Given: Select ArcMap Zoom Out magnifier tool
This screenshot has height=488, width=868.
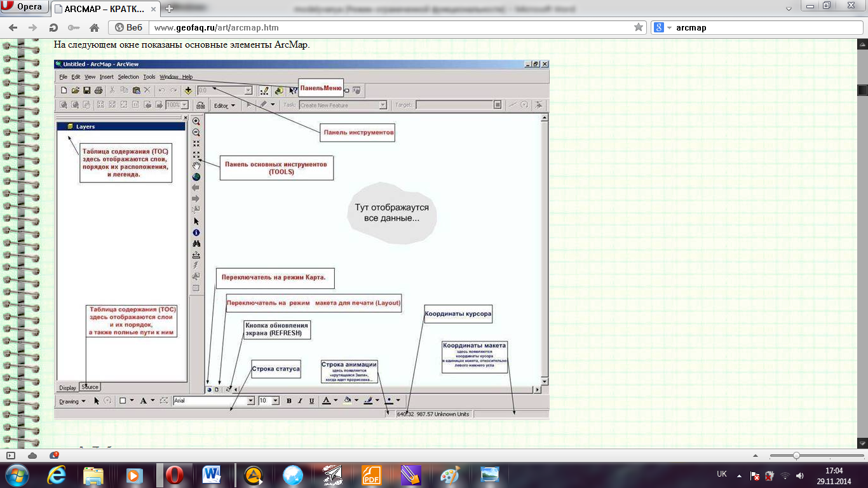Looking at the screenshot, I should click(196, 133).
